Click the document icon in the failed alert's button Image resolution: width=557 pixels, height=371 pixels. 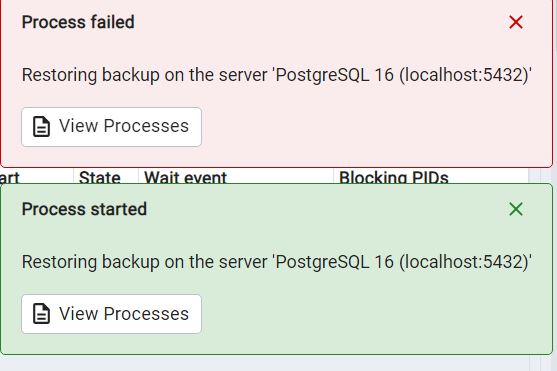click(41, 127)
